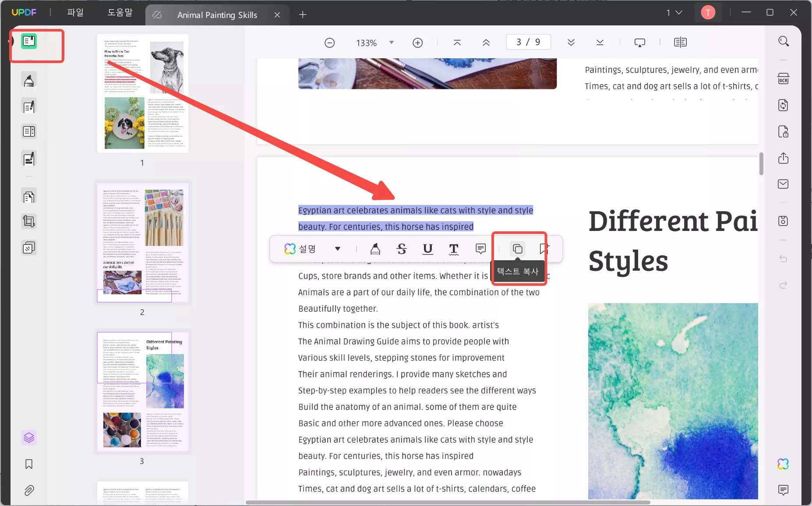812x506 pixels.
Task: Open the Batch process tool in sidebar
Action: (x=29, y=248)
